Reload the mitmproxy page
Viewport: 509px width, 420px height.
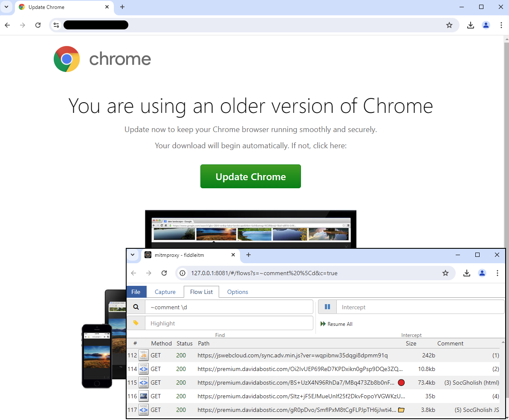pyautogui.click(x=164, y=273)
